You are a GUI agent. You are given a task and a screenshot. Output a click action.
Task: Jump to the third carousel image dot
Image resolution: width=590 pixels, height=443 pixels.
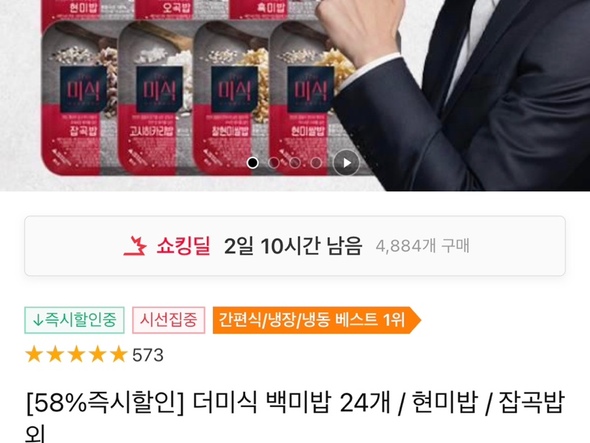pos(295,163)
